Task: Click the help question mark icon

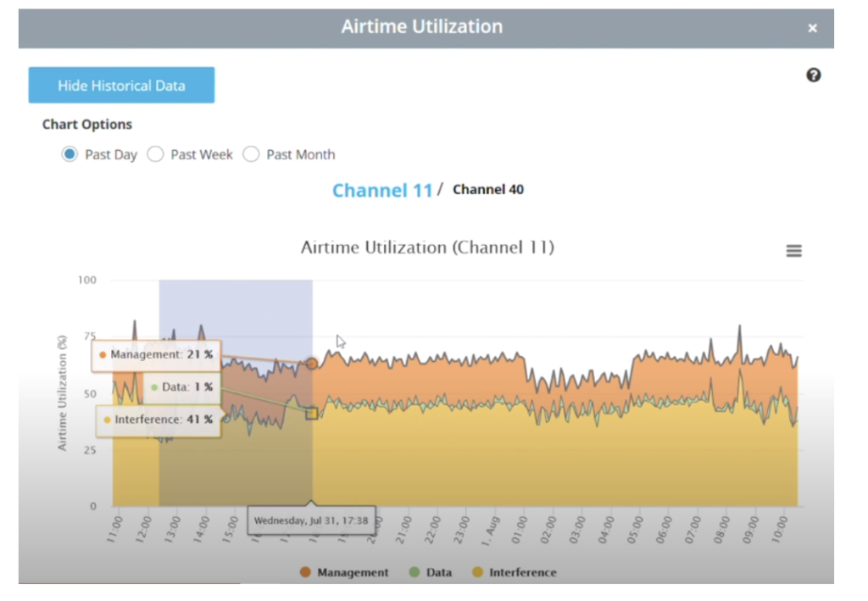Action: coord(813,75)
